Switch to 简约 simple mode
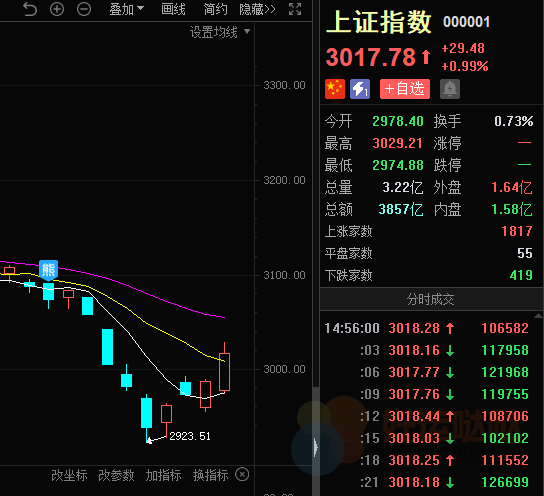 [215, 9]
